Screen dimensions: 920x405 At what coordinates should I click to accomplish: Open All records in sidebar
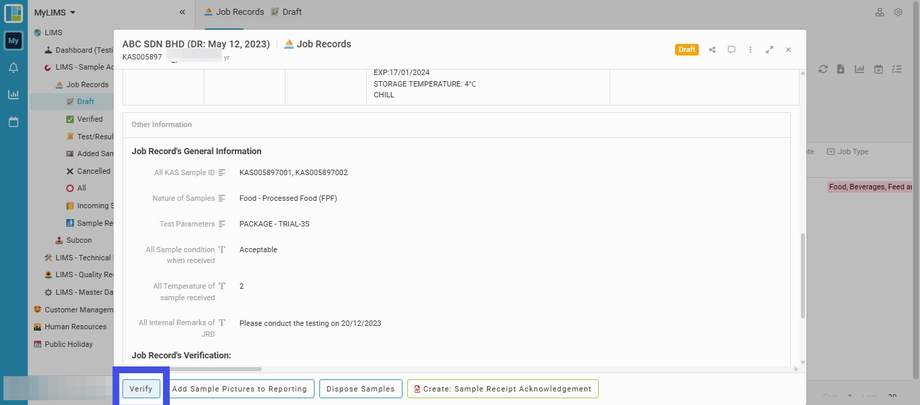(x=76, y=188)
